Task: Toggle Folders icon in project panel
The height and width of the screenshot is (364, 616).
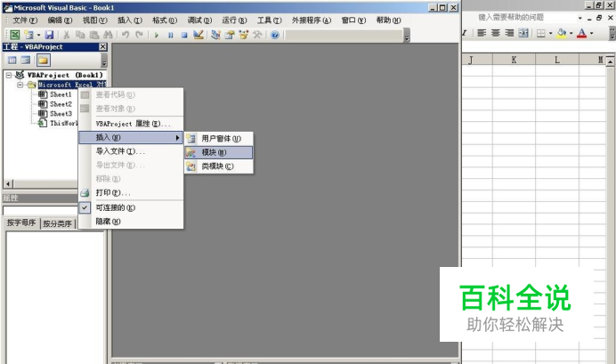Action: coord(44,61)
